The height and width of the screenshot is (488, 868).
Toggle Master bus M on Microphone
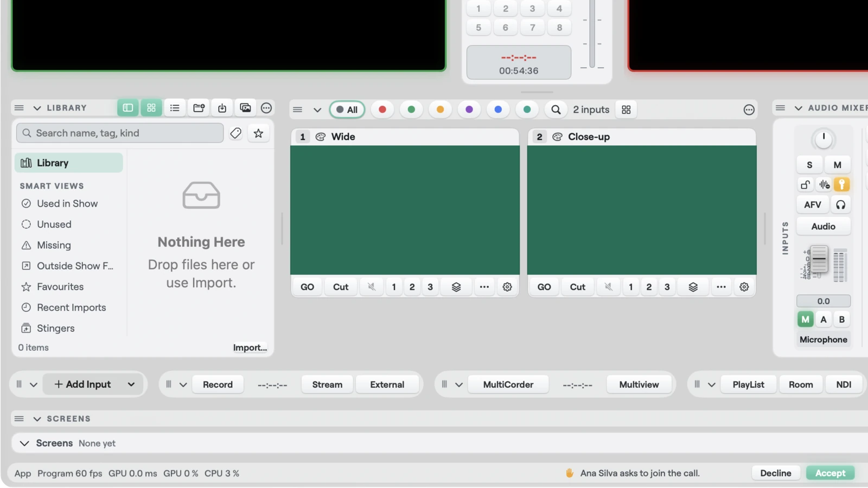point(805,319)
